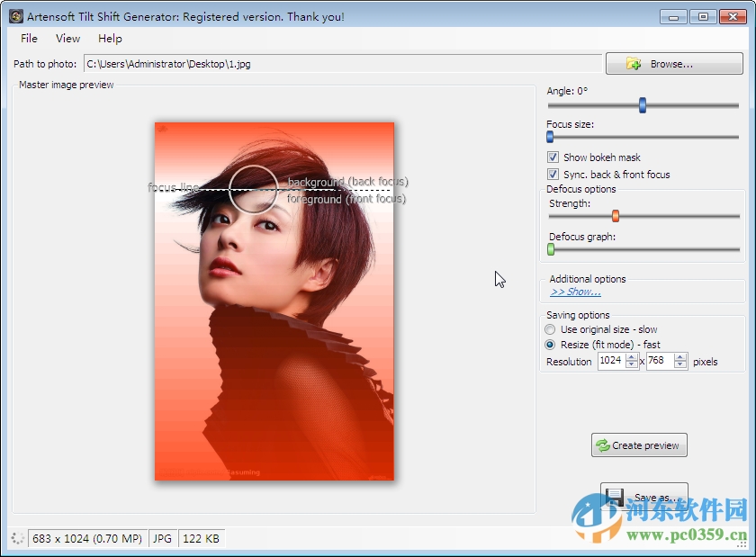Disable Sync. back & front focus
The height and width of the screenshot is (557, 756).
[553, 174]
